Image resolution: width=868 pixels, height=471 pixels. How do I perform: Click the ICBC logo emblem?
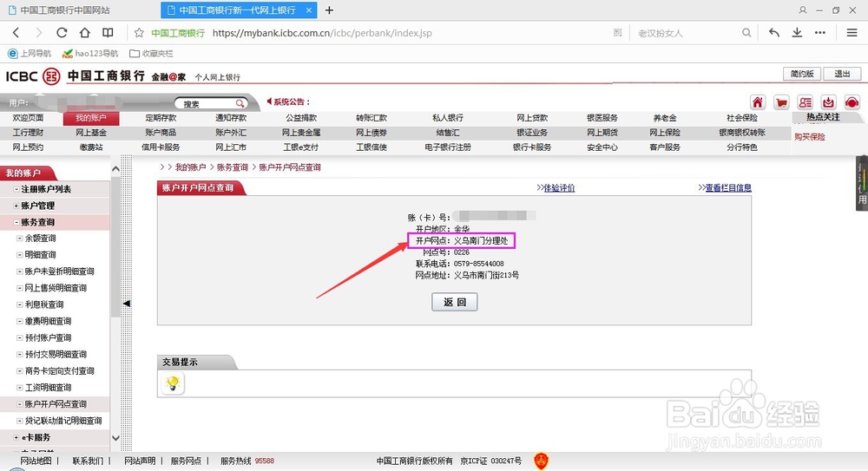pyautogui.click(x=51, y=76)
